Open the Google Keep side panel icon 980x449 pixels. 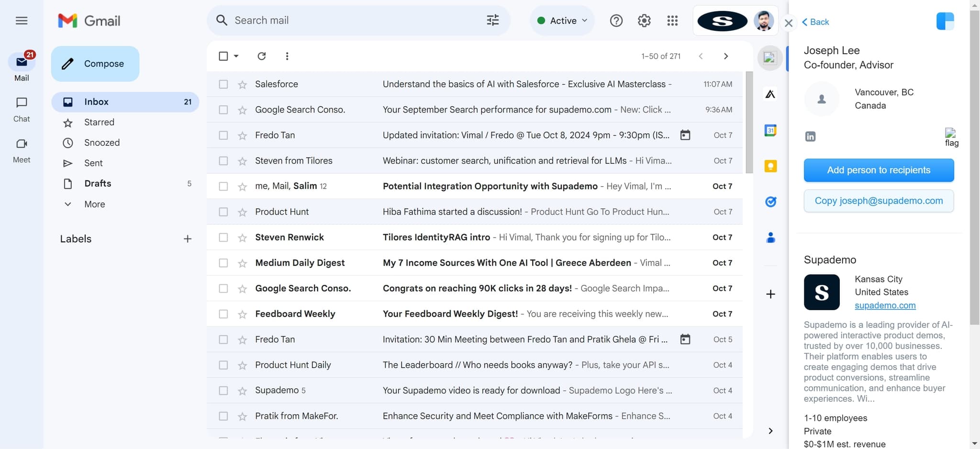tap(770, 166)
